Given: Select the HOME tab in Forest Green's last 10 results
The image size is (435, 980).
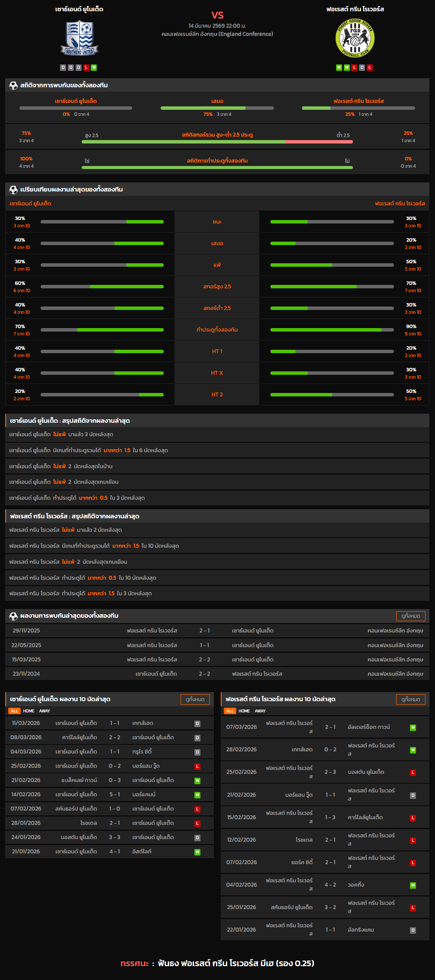Looking at the screenshot, I should click(x=244, y=711).
